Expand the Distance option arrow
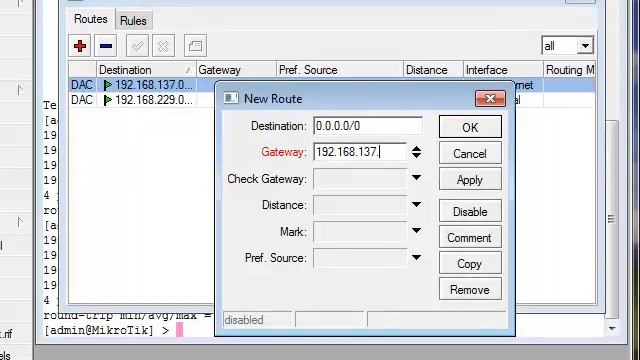 (x=416, y=204)
